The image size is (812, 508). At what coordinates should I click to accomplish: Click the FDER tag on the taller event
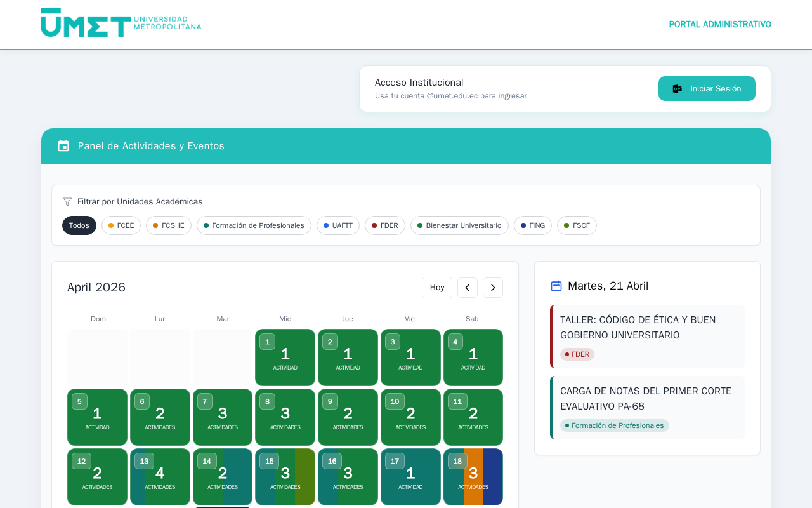[x=577, y=354]
